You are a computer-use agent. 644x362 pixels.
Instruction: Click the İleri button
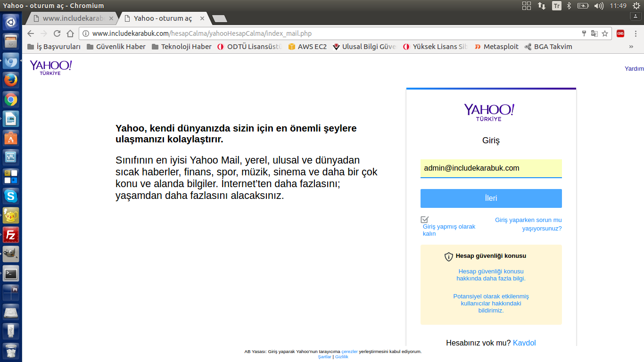[491, 198]
